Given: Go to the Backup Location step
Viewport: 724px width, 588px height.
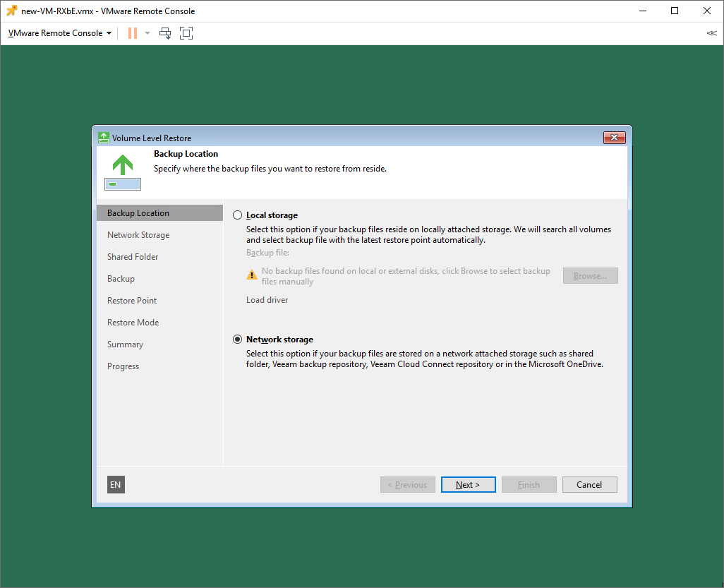Looking at the screenshot, I should (x=159, y=213).
